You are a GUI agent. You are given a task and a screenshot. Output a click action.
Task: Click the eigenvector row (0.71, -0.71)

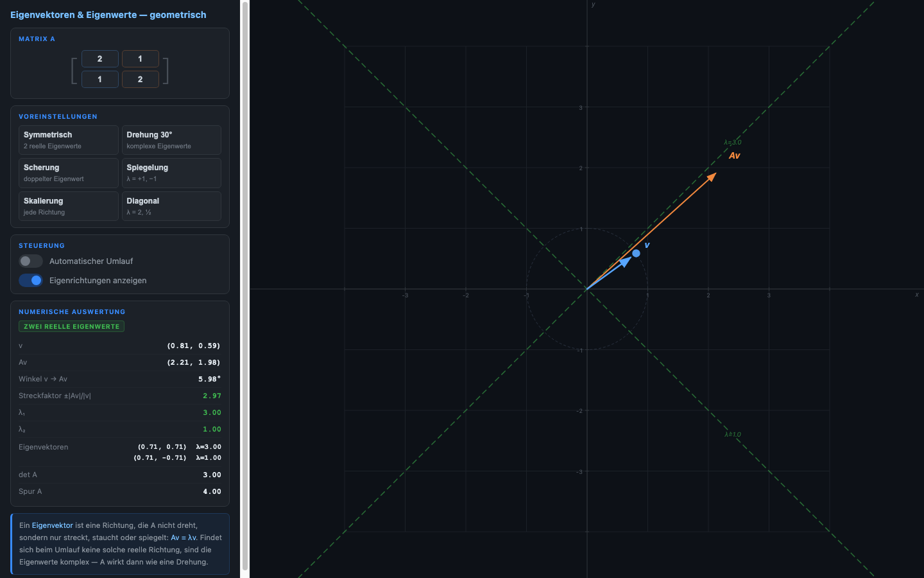(x=177, y=458)
